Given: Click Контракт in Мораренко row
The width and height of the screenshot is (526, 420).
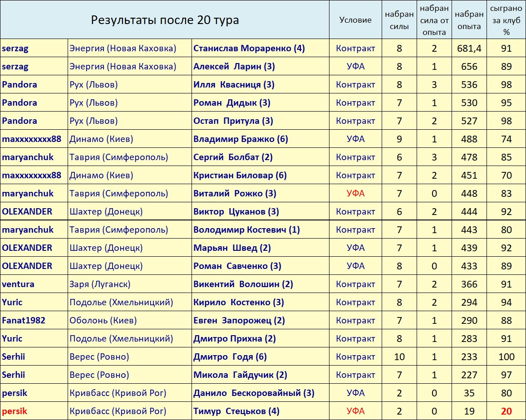Looking at the screenshot, I should click(355, 48).
